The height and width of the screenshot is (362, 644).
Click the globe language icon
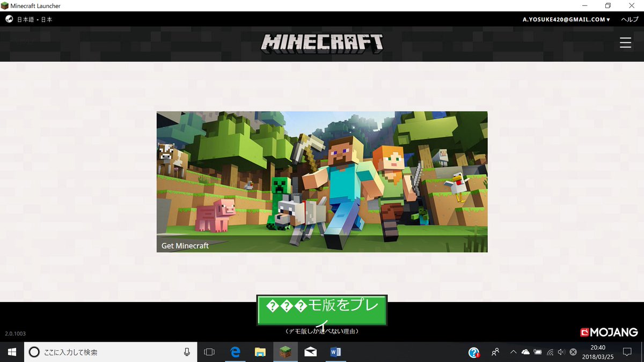(9, 19)
